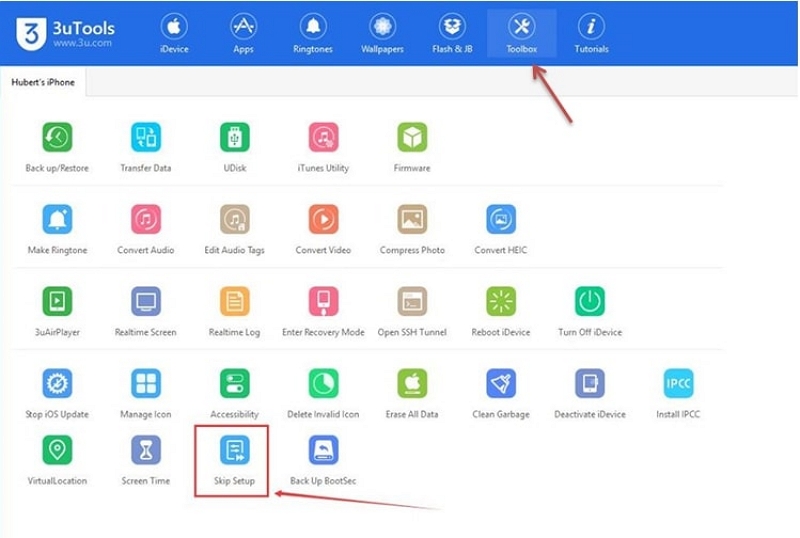Viewport: 800px width, 538px height.
Task: Select the Hubert's iPhone device tab
Action: coord(43,82)
